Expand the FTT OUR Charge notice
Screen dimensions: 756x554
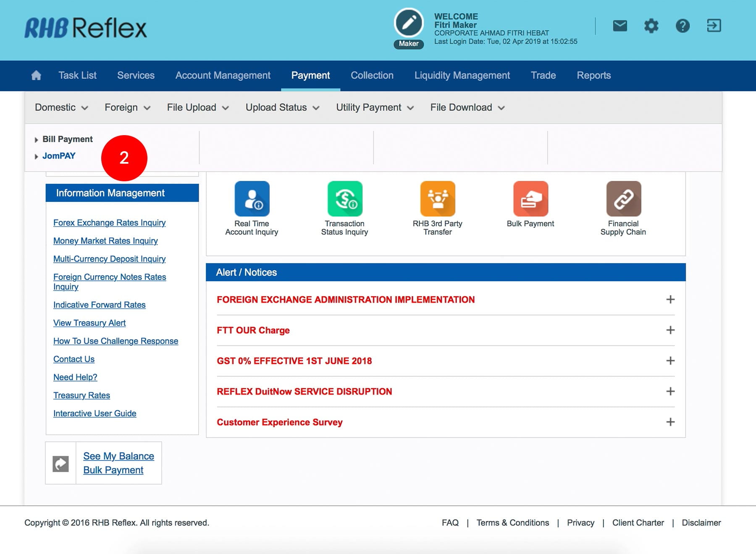coord(670,330)
